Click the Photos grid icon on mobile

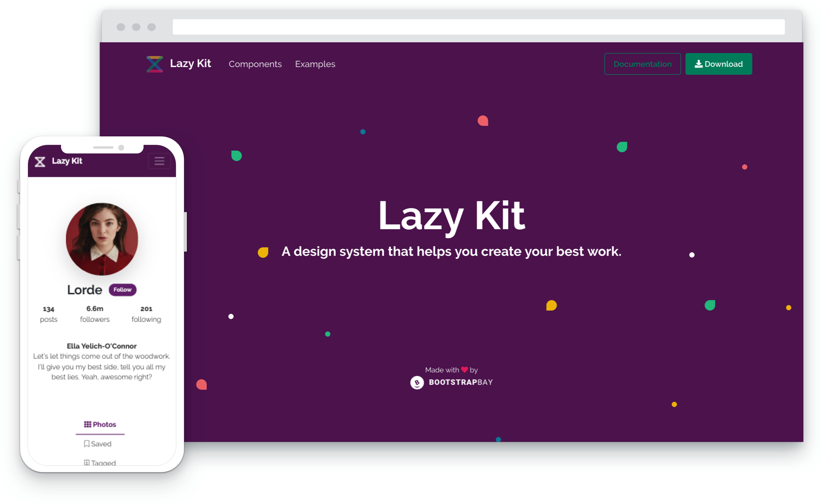pos(88,424)
